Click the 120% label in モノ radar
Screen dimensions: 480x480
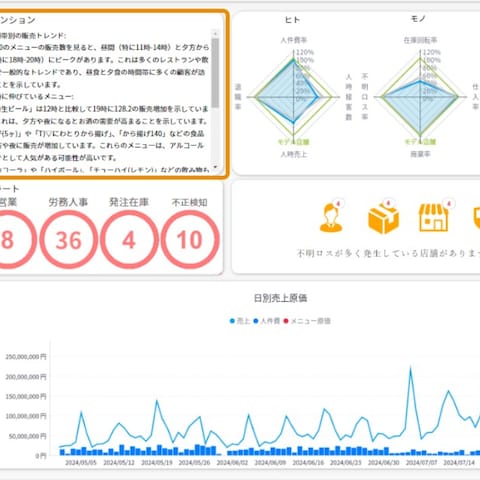click(x=432, y=52)
